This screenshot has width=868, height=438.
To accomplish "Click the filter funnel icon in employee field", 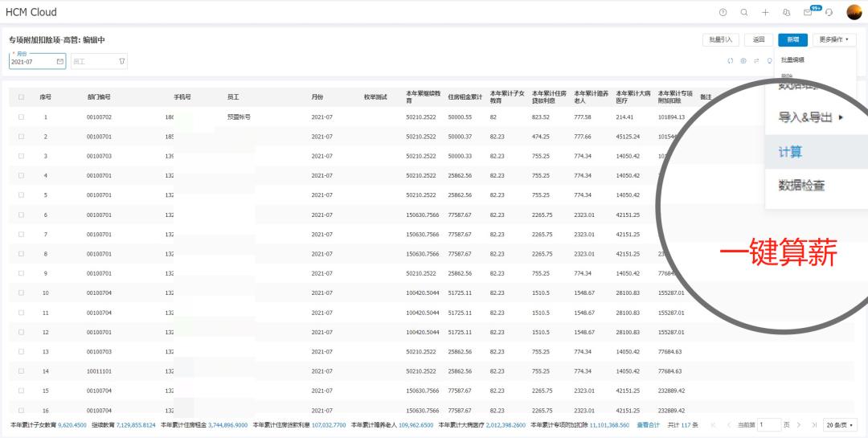I will [122, 61].
